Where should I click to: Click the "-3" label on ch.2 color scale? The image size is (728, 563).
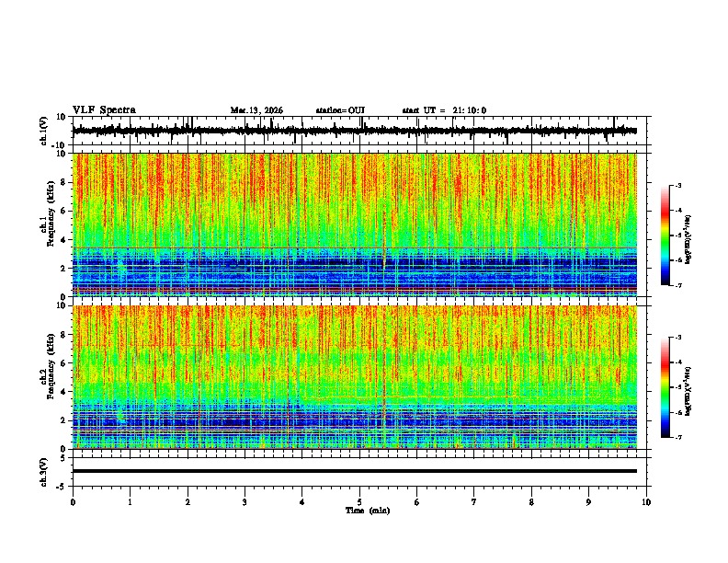[x=677, y=338]
